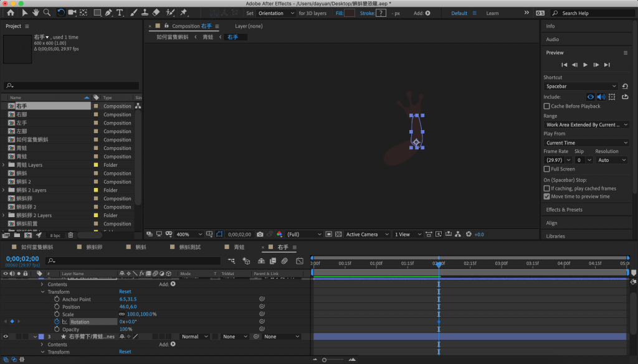This screenshot has width=638, height=364.
Task: Open Spacebar shortcut dropdown
Action: pyautogui.click(x=581, y=86)
